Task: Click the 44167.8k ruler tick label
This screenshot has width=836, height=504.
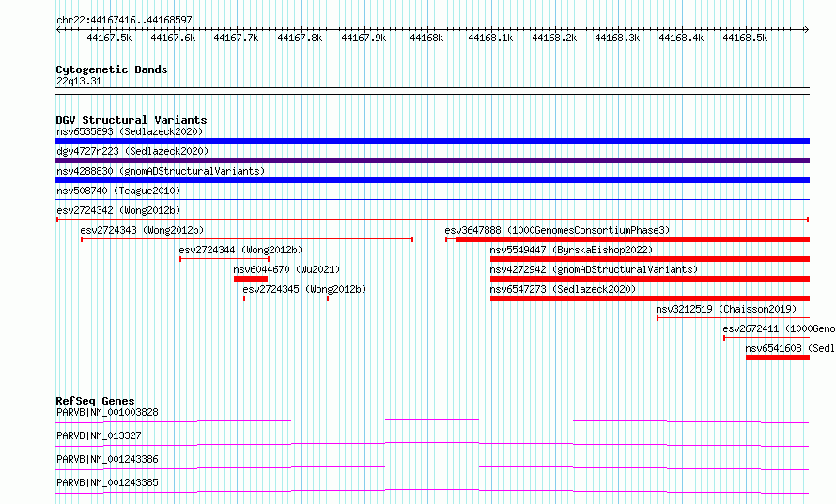Action: [x=300, y=38]
